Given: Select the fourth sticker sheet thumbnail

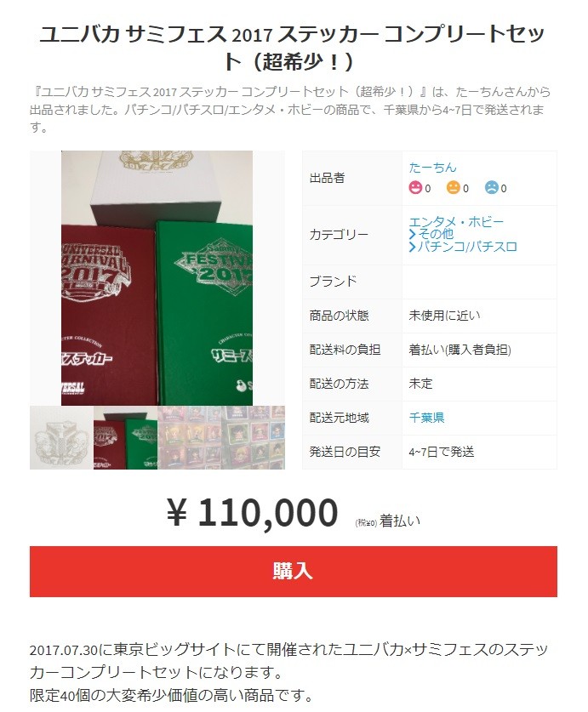Looking at the screenshot, I should pos(253,438).
